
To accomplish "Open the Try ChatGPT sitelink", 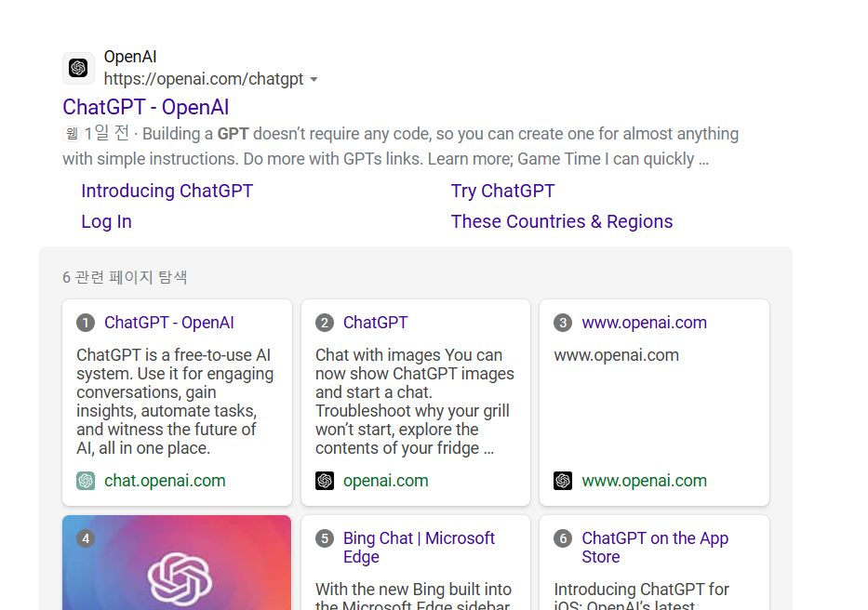I will [502, 191].
